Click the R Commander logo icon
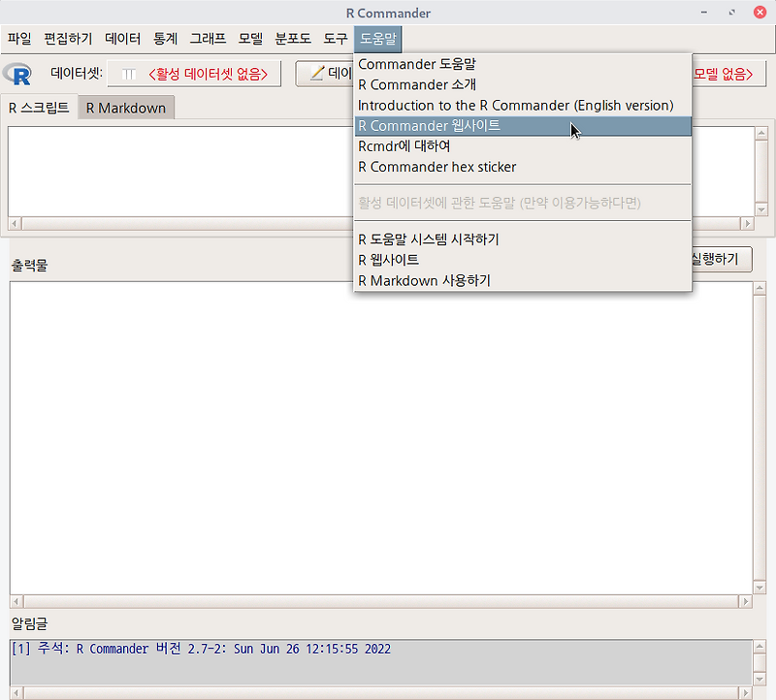 pos(17,73)
